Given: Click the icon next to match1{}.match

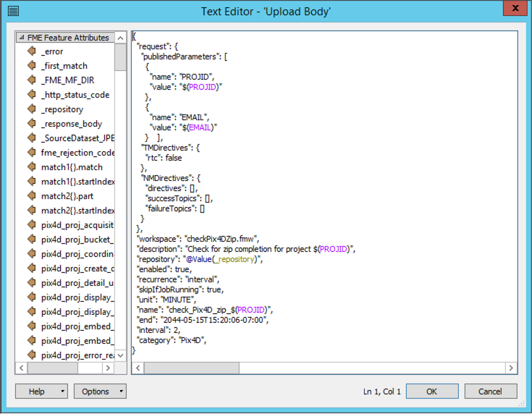Looking at the screenshot, I should pyautogui.click(x=32, y=167).
